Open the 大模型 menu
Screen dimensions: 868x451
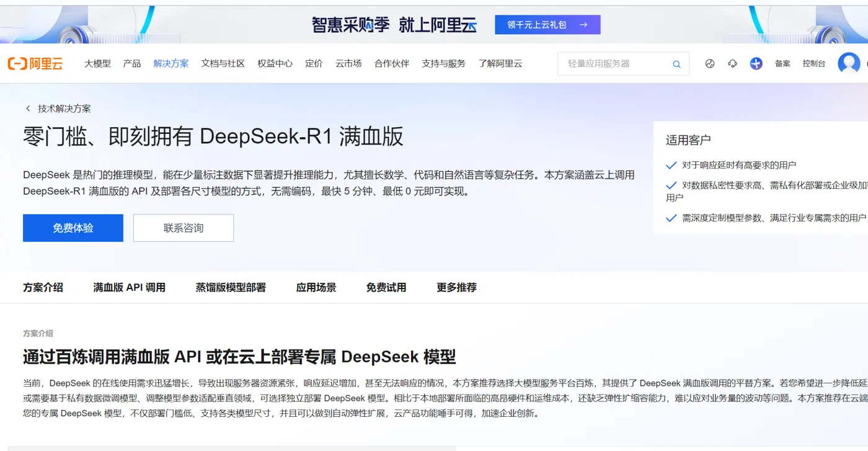click(x=97, y=63)
